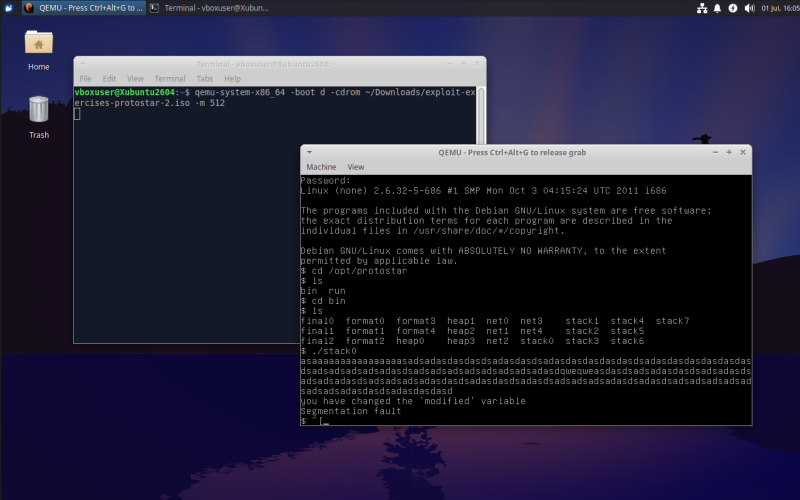The height and width of the screenshot is (500, 800).
Task: Maximize the QEMU window
Action: point(729,152)
